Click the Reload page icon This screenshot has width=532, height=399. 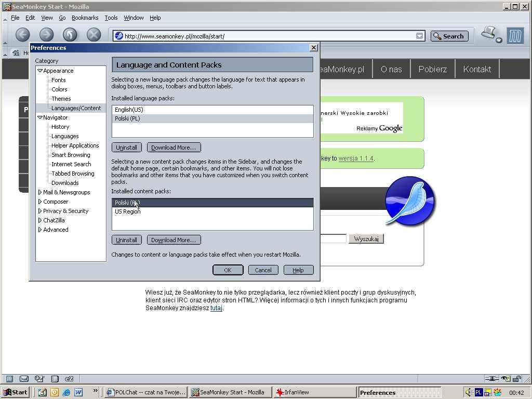click(x=70, y=35)
